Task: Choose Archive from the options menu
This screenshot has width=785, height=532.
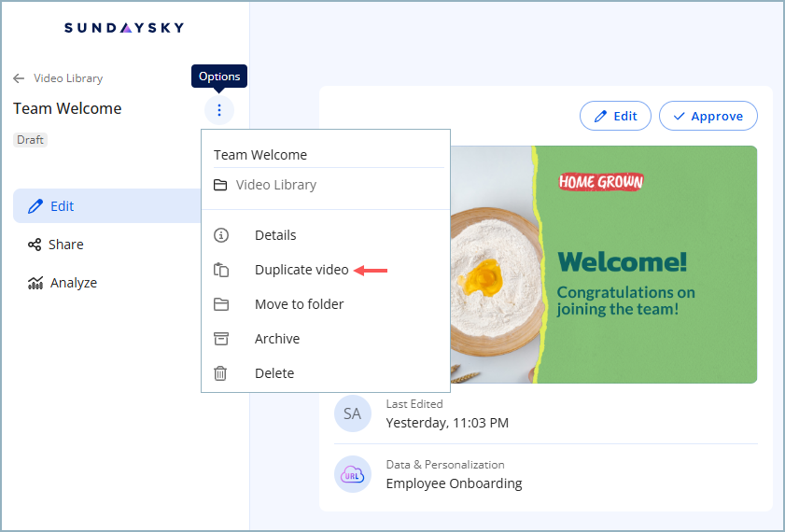Action: tap(326, 339)
